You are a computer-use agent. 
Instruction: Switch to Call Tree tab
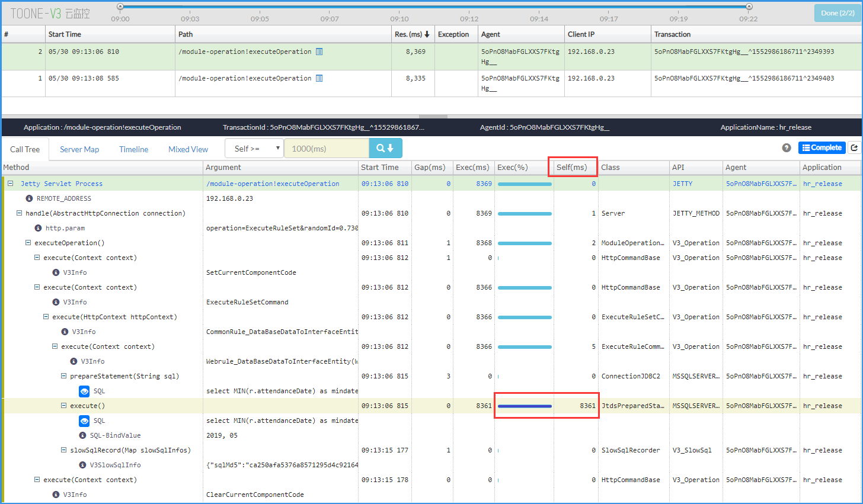[25, 149]
